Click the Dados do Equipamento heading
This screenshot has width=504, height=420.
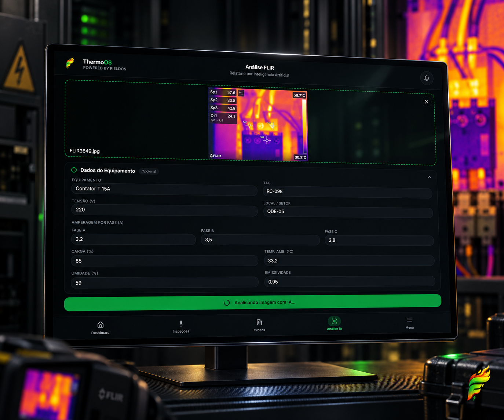[107, 171]
